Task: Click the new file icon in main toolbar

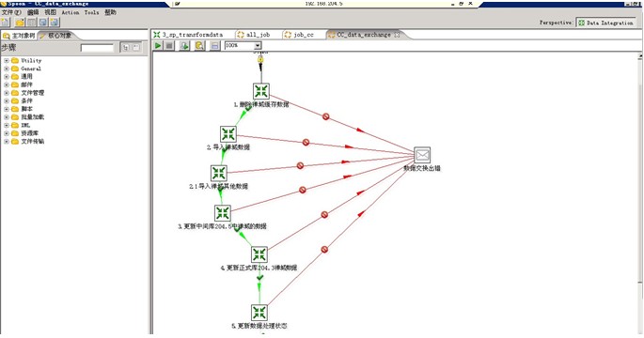Action: pyautogui.click(x=6, y=23)
